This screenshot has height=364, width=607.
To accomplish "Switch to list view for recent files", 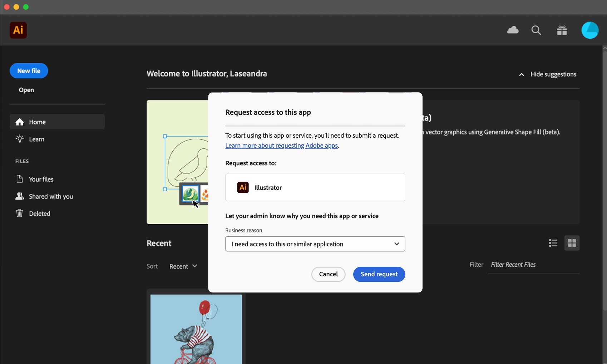I will [x=553, y=243].
